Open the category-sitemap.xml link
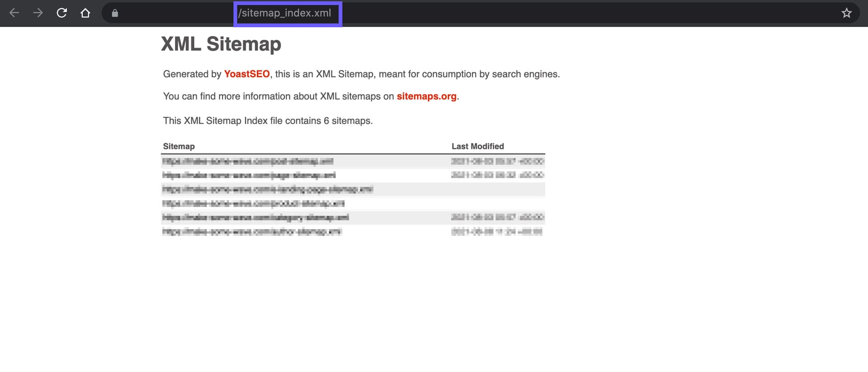This screenshot has height=372, width=868. pos(255,217)
